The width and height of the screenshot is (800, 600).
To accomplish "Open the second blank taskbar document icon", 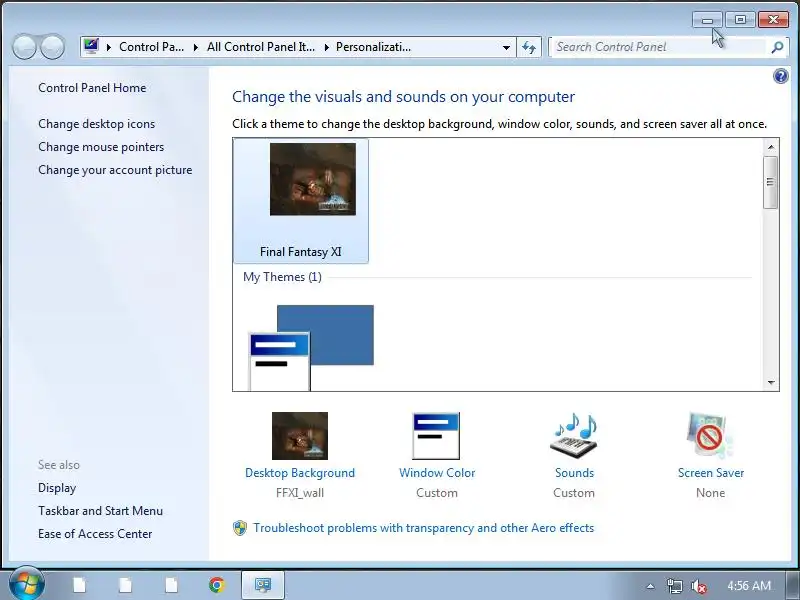I will [126, 585].
